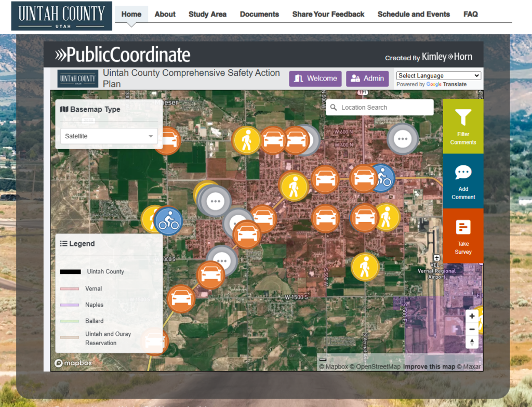Open the Add Comment speech bubble
Image resolution: width=532 pixels, height=407 pixels.
[463, 181]
